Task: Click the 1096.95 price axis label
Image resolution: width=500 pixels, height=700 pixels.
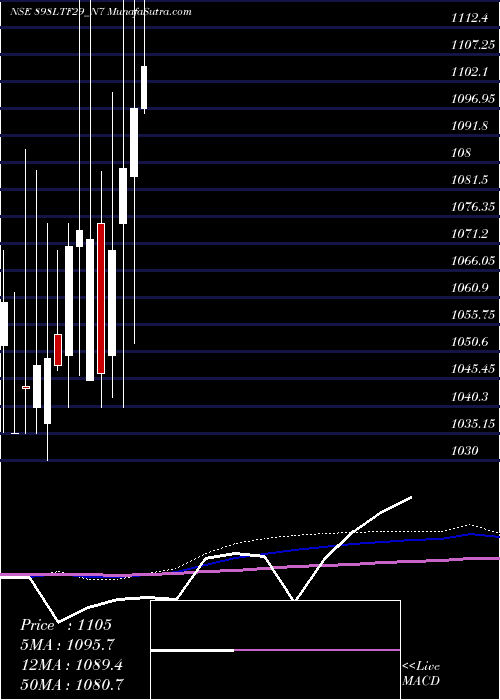Action: click(x=473, y=99)
